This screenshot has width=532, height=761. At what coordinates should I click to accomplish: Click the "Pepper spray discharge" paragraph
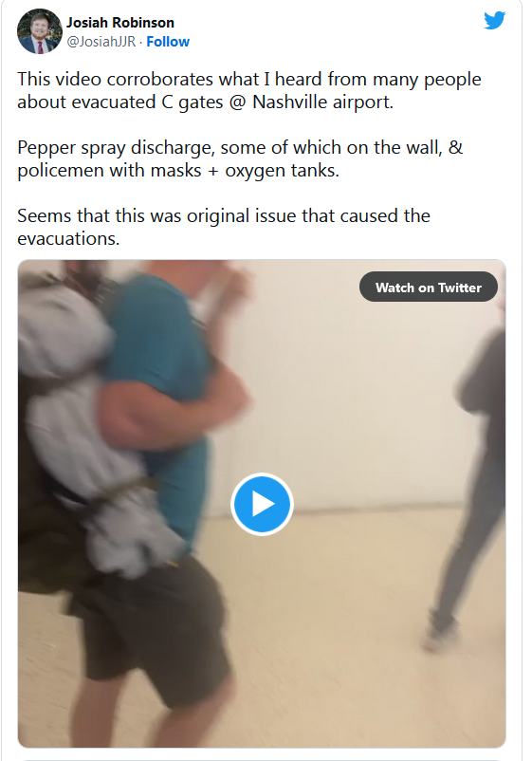[x=240, y=159]
